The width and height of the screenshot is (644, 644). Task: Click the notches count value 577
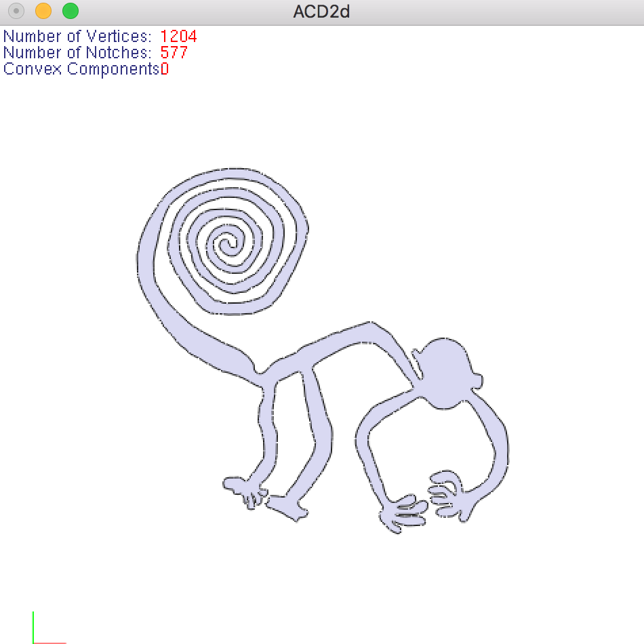click(x=174, y=53)
